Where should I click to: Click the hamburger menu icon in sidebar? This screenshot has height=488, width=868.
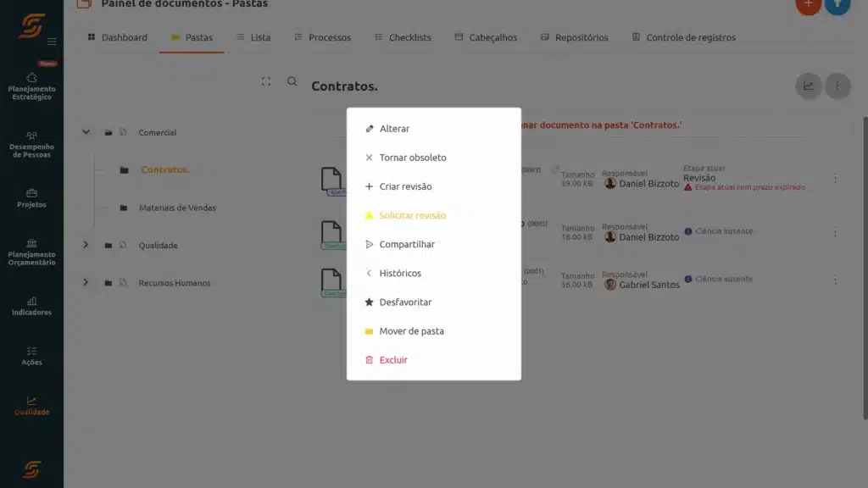[53, 42]
